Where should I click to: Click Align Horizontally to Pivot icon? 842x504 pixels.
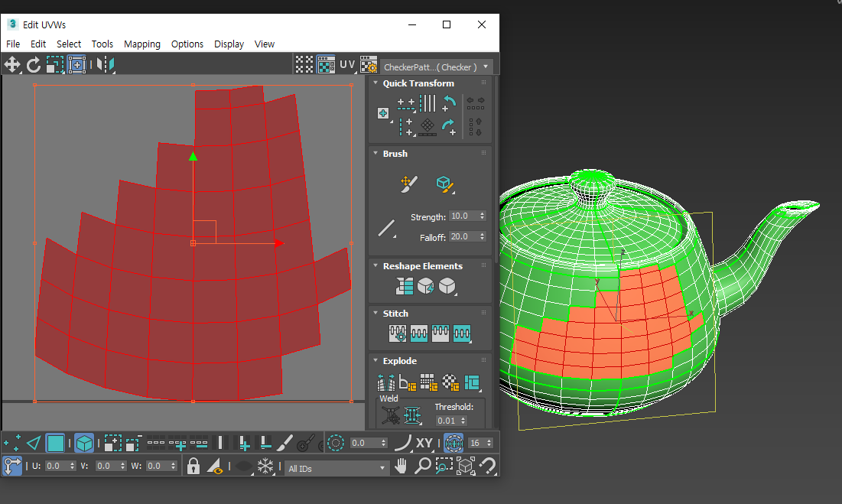pos(406,103)
